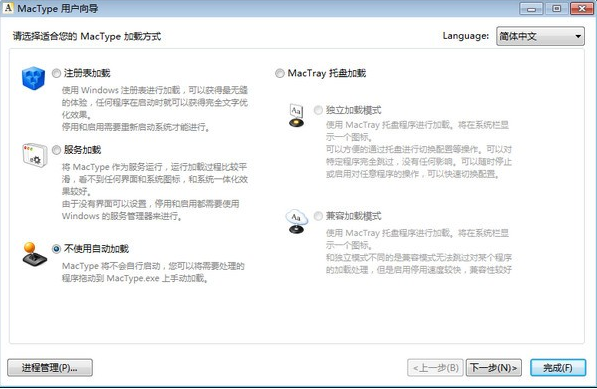Close the MacType wizard window
Viewport: 597px width, 389px height.
pos(582,8)
